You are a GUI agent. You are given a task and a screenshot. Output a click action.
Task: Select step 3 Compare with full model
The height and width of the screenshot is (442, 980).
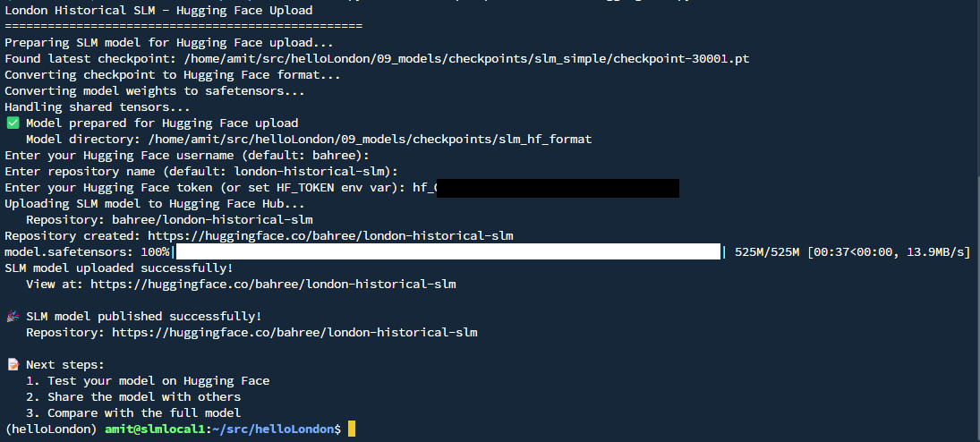pos(133,413)
